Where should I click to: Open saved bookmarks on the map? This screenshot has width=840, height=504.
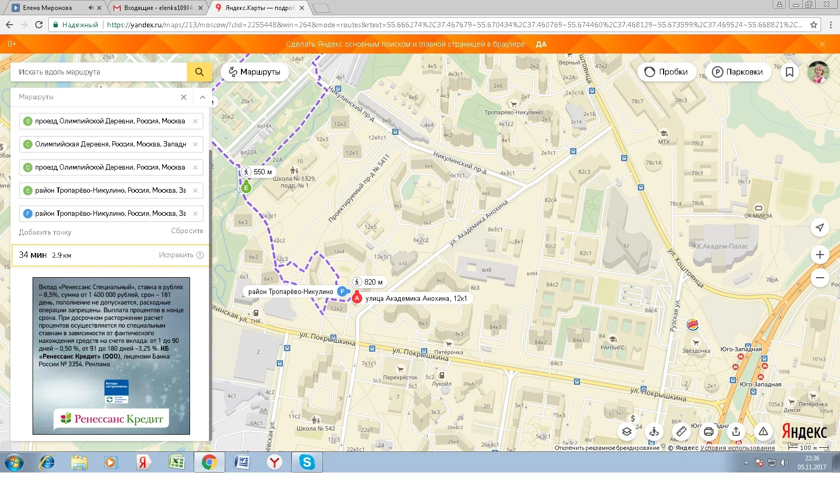(x=790, y=72)
